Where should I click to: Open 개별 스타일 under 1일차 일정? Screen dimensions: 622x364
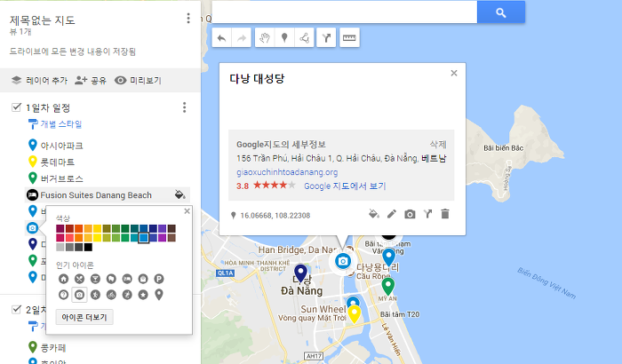(x=55, y=124)
